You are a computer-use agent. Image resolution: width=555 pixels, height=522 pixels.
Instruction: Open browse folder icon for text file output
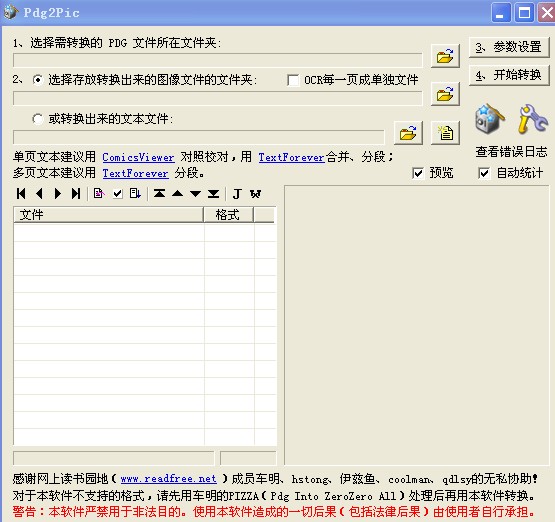408,133
